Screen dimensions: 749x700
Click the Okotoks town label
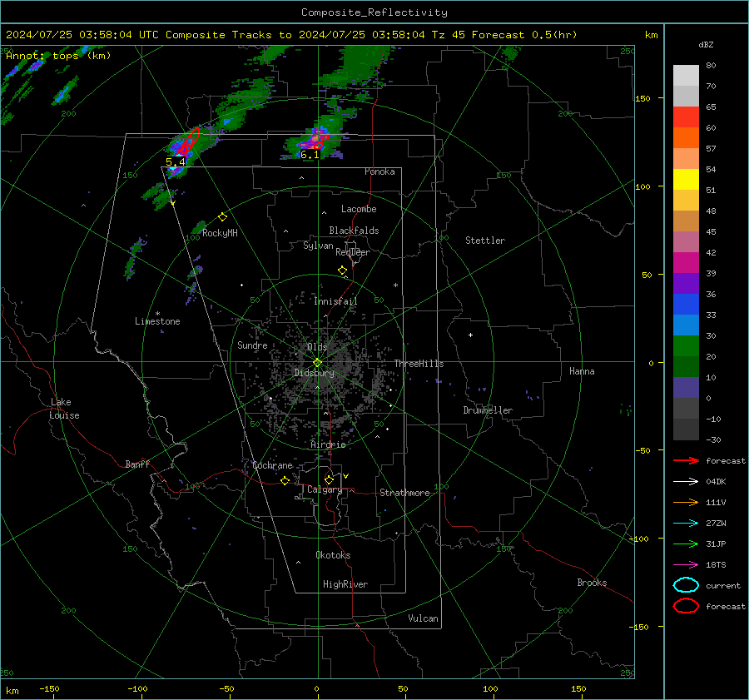pyautogui.click(x=333, y=555)
